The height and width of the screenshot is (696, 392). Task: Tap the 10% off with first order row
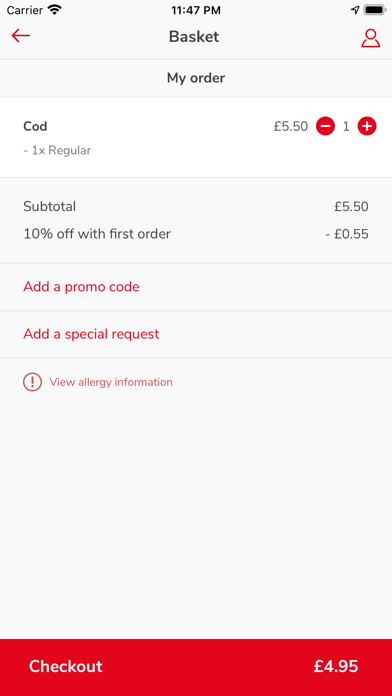click(x=196, y=234)
